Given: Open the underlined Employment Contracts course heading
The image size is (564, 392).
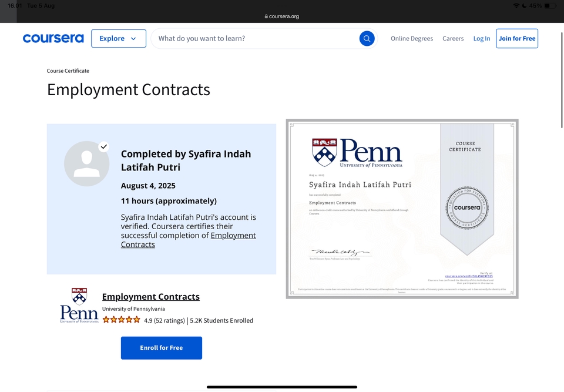Looking at the screenshot, I should [150, 297].
